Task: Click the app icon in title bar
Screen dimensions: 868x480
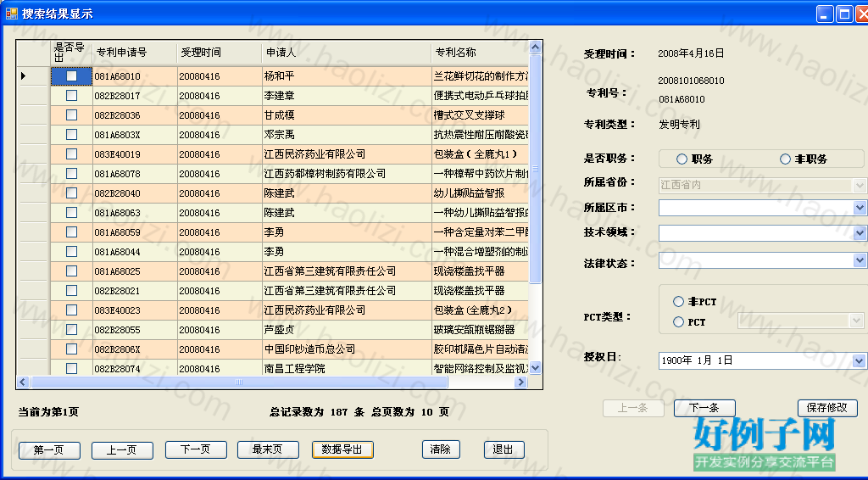Action: pos(11,14)
